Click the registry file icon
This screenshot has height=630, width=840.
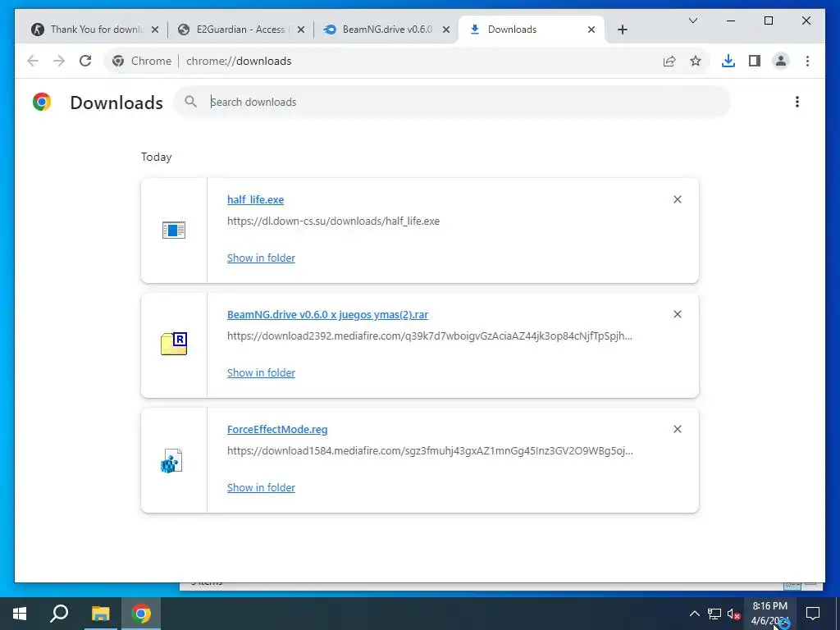[172, 461]
